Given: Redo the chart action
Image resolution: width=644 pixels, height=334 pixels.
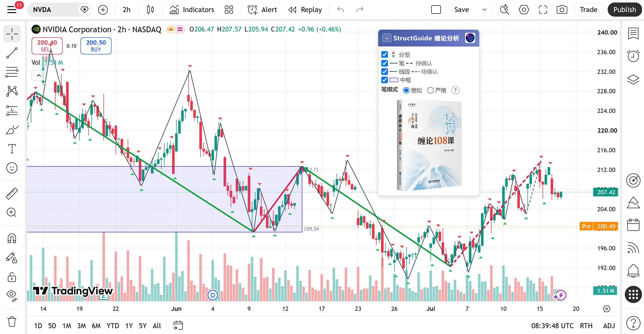Looking at the screenshot, I should 360,10.
